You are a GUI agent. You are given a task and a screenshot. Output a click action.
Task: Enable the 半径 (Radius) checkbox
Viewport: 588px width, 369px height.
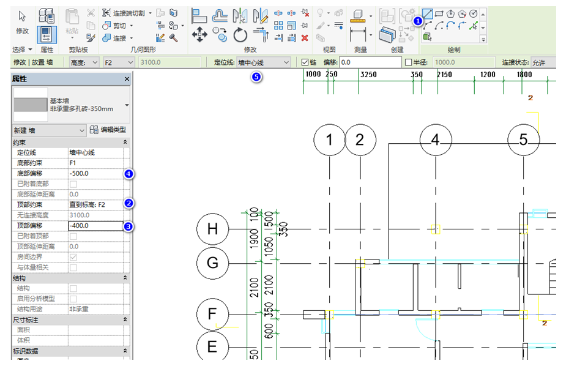[409, 62]
